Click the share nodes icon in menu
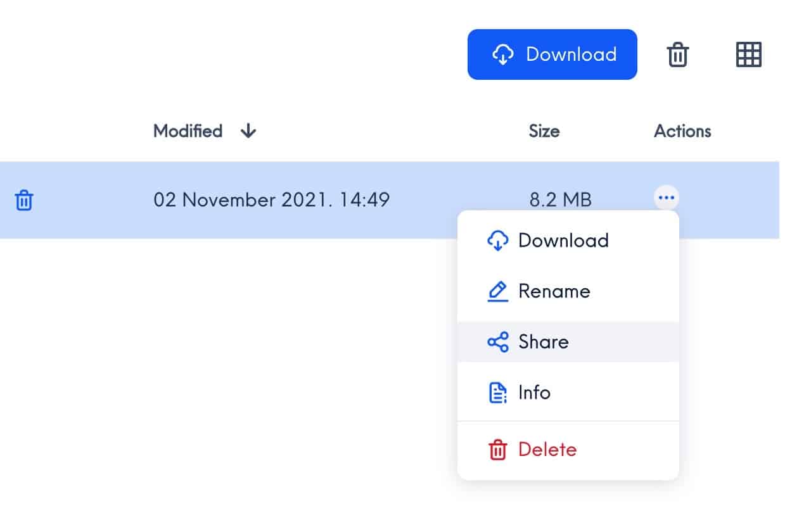The image size is (811, 532). tap(498, 342)
